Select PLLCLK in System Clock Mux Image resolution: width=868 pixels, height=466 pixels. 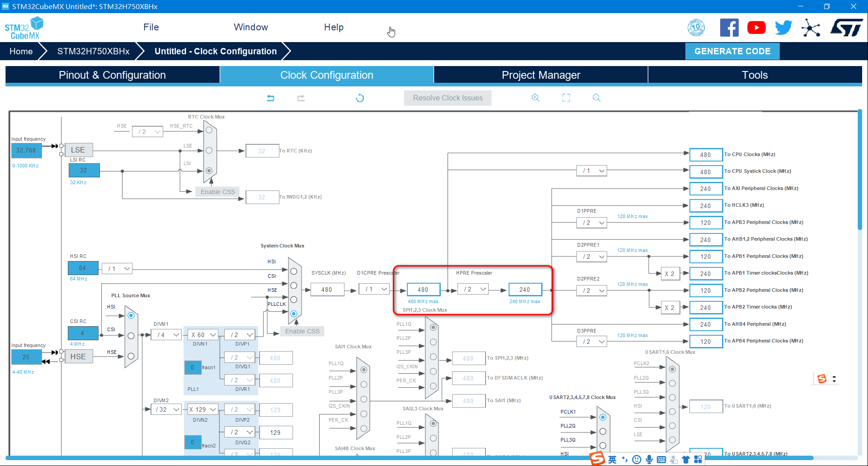point(293,314)
